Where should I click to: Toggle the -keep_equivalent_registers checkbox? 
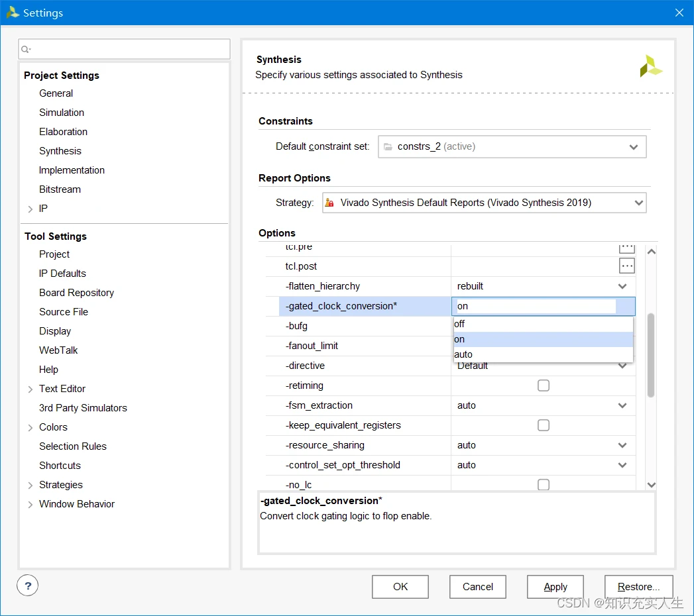[543, 425]
